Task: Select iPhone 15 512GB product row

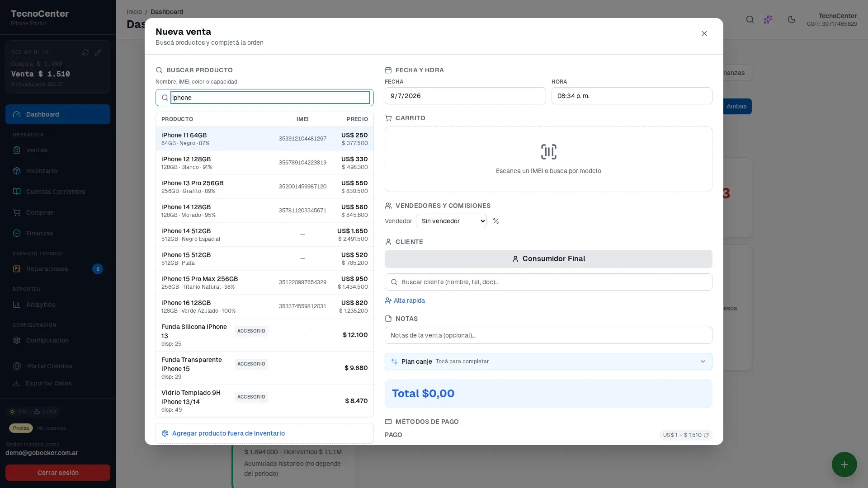Action: pos(264,258)
